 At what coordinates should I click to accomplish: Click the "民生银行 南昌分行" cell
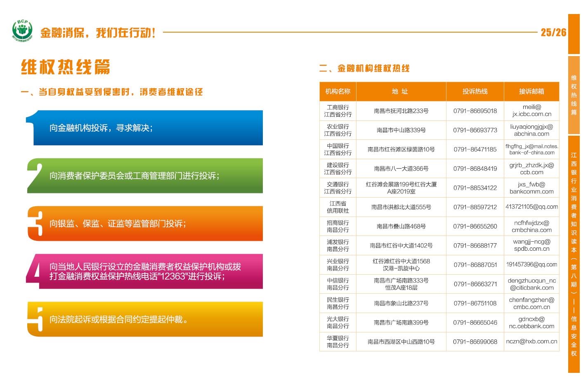tap(338, 304)
